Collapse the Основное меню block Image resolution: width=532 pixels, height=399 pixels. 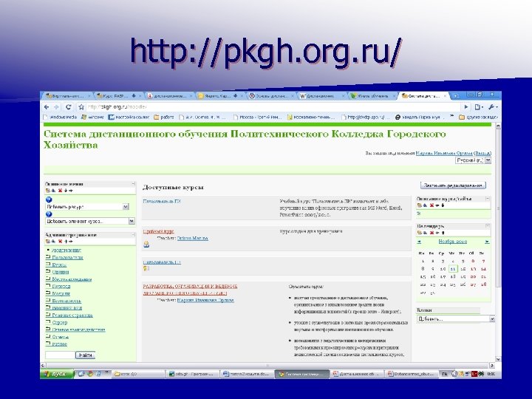point(133,184)
